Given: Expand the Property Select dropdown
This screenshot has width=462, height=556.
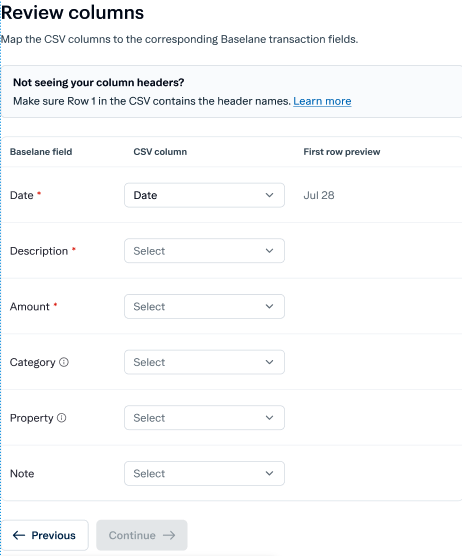Looking at the screenshot, I should click(204, 418).
